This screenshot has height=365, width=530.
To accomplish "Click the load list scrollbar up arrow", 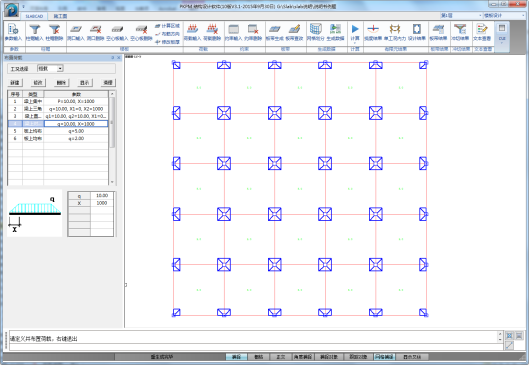I will coord(112,94).
